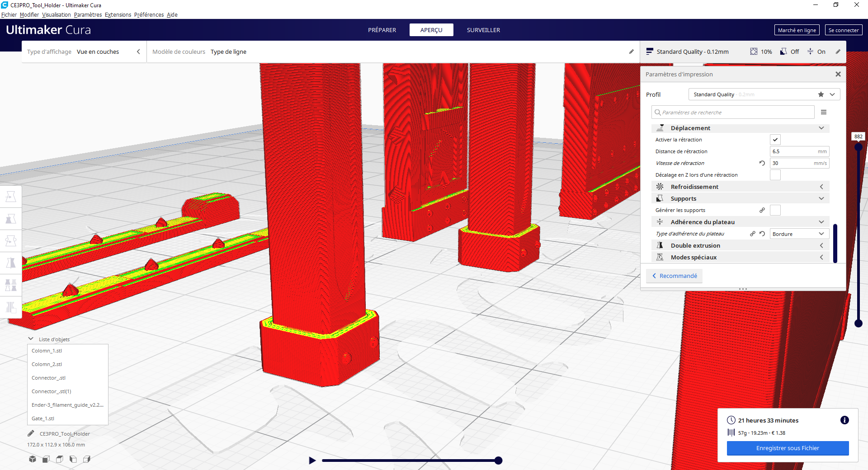Click the lower layer slider handle

(859, 323)
